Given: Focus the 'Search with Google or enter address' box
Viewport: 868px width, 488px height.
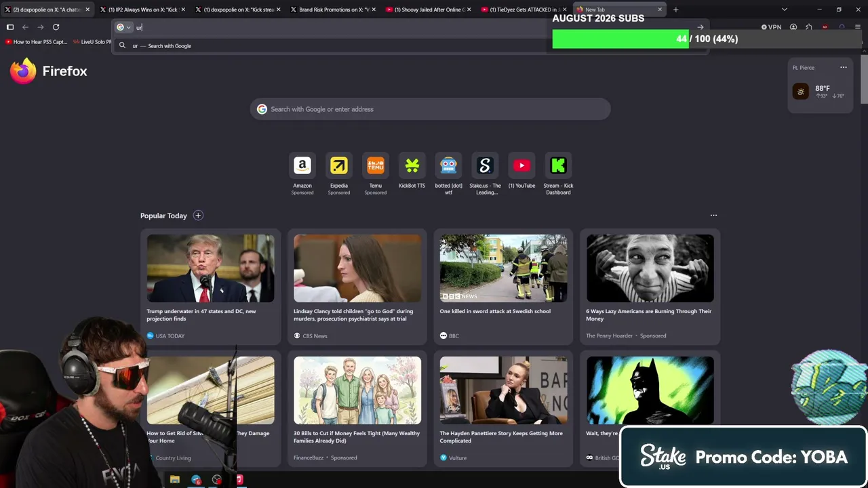Looking at the screenshot, I should (x=431, y=109).
